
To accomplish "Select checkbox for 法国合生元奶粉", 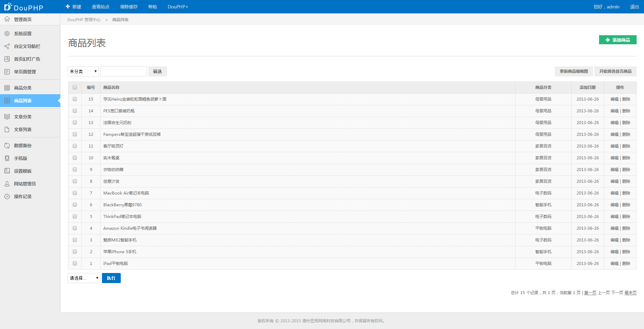I will click(x=75, y=122).
